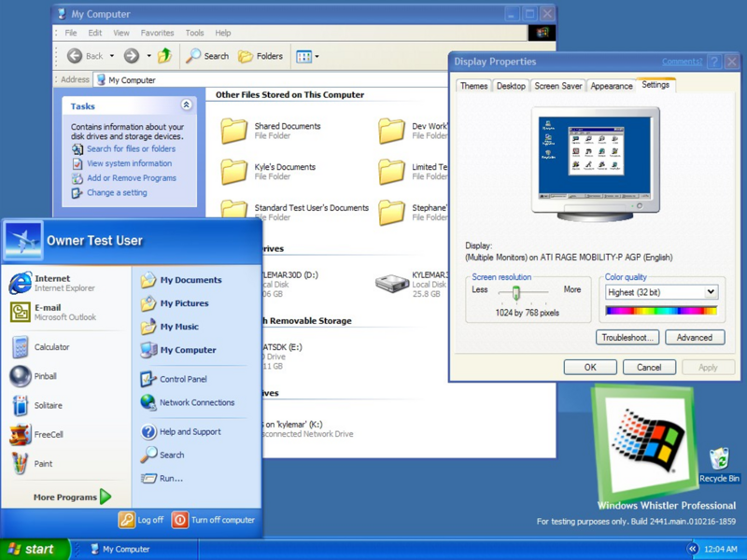Open the Favorites menu
Screen dimensions: 747x560
pyautogui.click(x=157, y=33)
